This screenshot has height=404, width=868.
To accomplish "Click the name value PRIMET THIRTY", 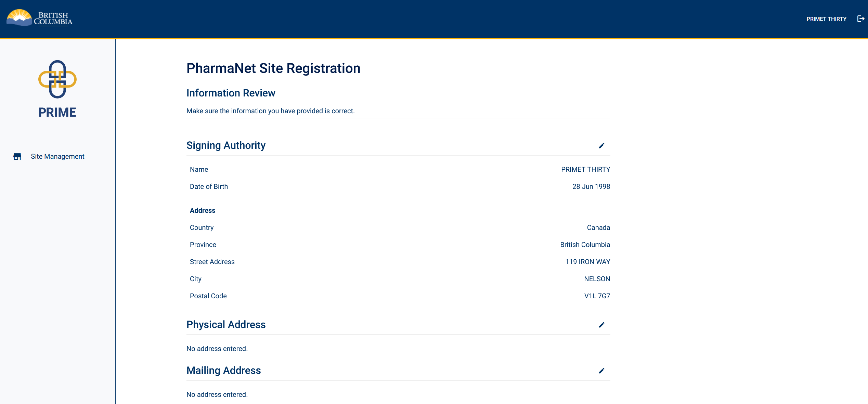I will (585, 169).
